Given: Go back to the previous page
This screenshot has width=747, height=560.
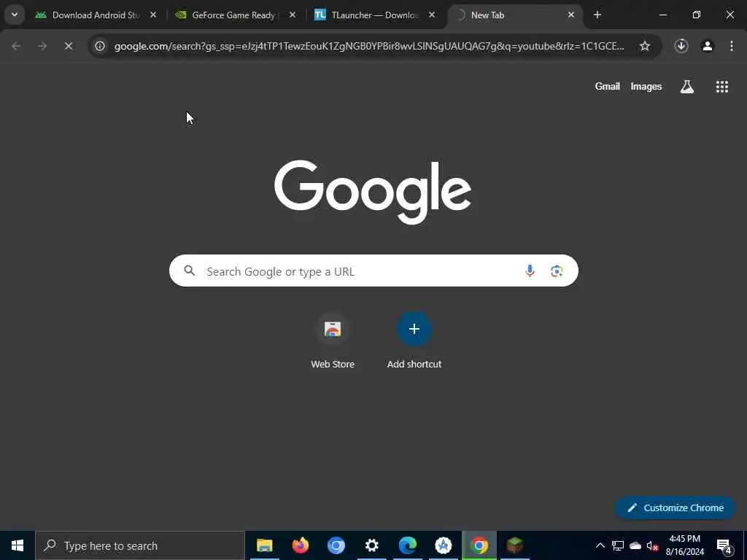Looking at the screenshot, I should click(x=16, y=46).
